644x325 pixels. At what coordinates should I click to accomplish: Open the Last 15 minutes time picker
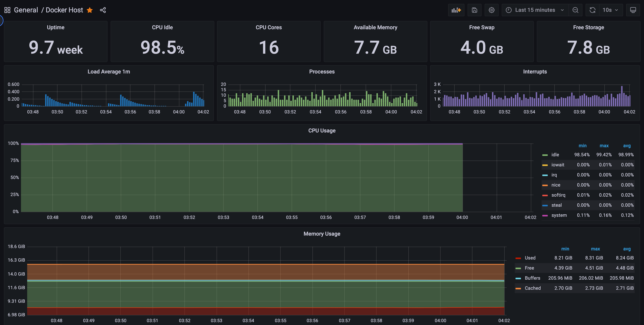click(x=535, y=10)
